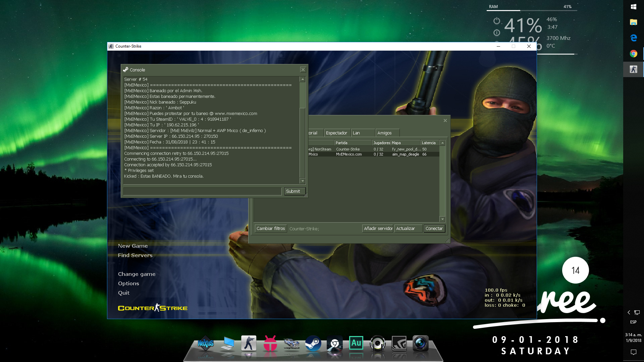Click the ESP language indicator
Screen dimensions: 644x362
click(633, 322)
